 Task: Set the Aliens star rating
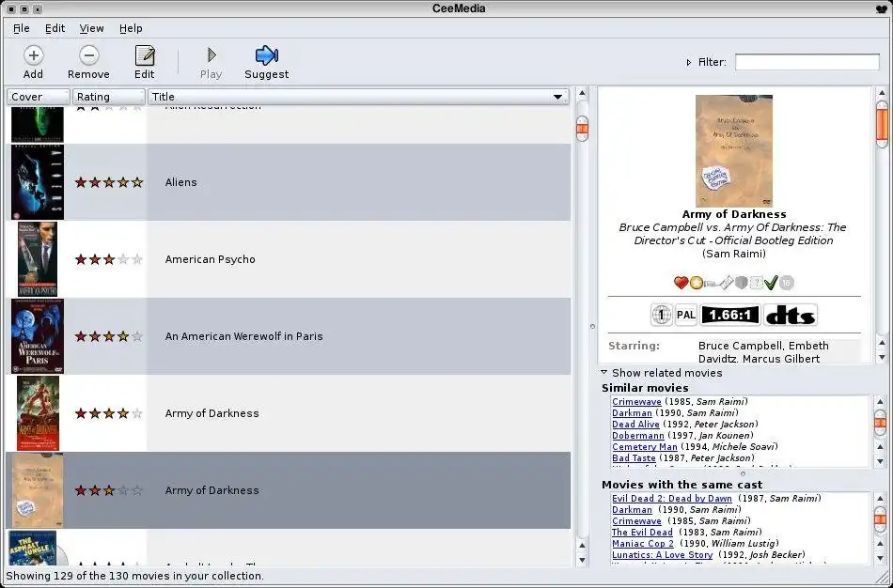tap(109, 182)
